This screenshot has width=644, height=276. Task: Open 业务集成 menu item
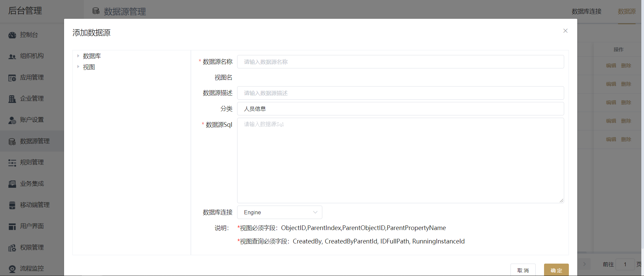[32, 184]
